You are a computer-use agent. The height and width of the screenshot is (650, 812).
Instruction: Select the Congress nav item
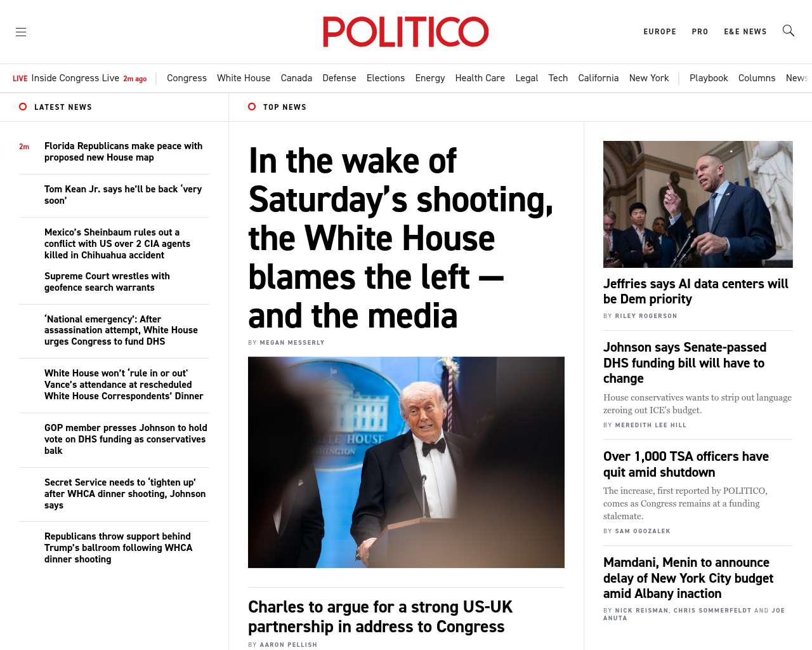[x=187, y=78]
